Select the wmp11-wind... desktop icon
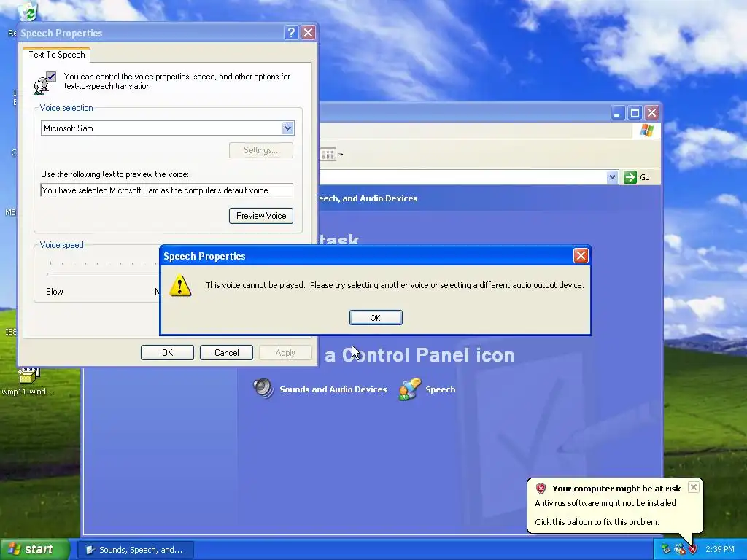 (28, 382)
